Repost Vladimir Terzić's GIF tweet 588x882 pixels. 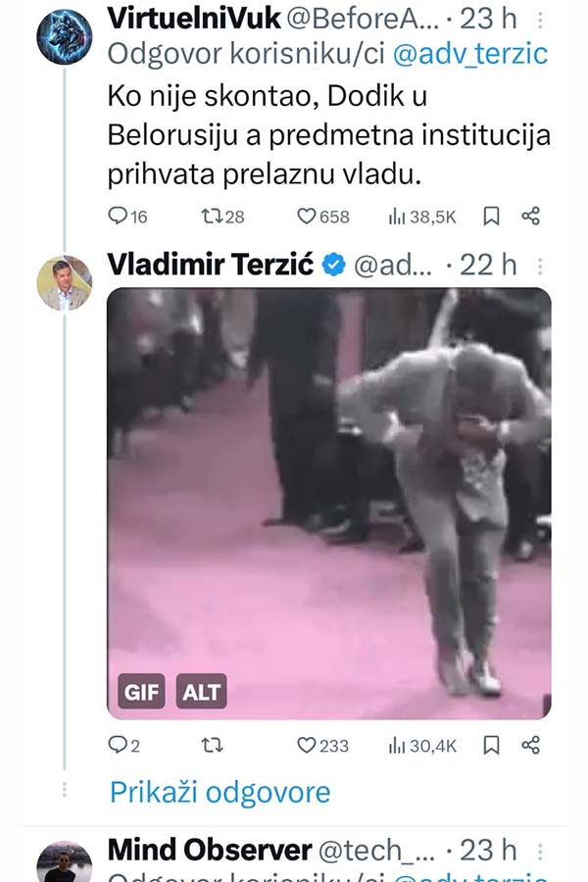click(212, 746)
